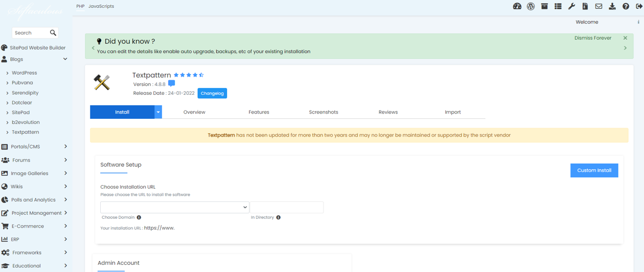644x272 pixels.
Task: Click the Changelog button
Action: (x=212, y=93)
